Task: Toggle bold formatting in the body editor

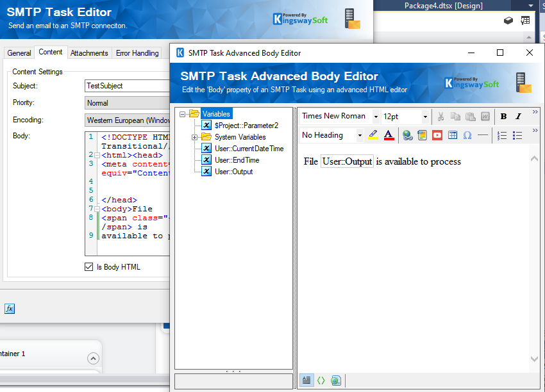Action: 504,116
